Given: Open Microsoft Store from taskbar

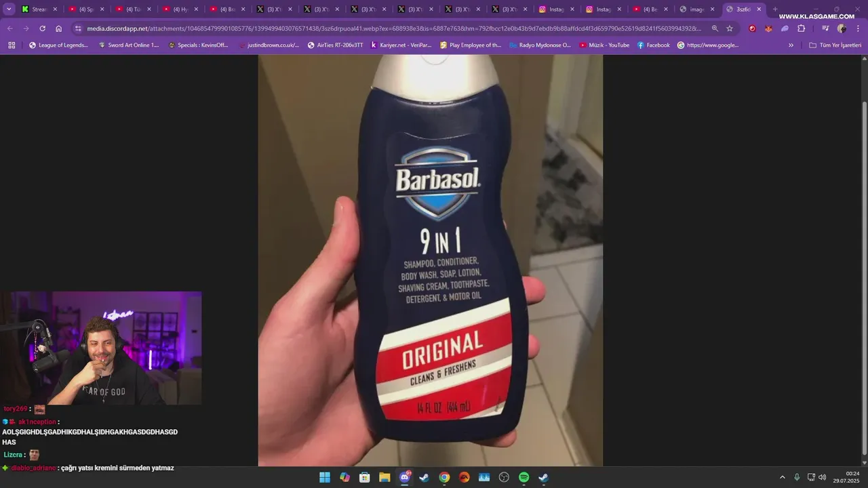Looking at the screenshot, I should click(x=365, y=477).
